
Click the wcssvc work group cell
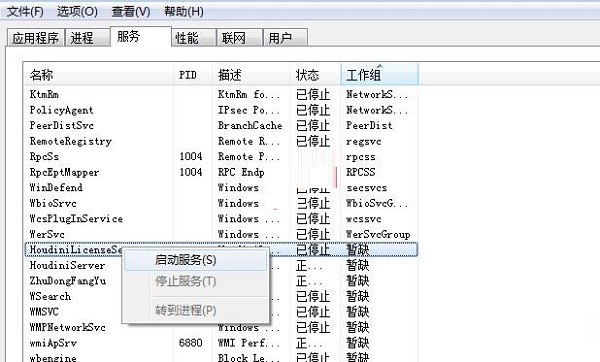[364, 219]
